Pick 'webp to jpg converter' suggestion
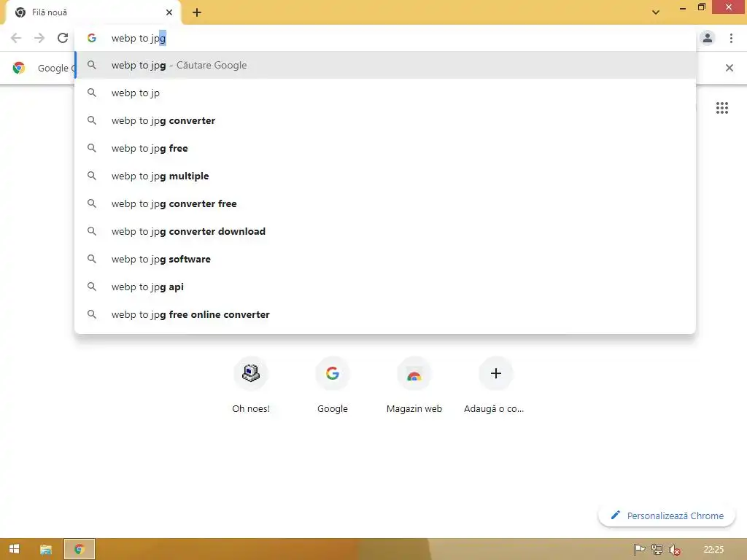Viewport: 747px width, 560px height. point(385,120)
